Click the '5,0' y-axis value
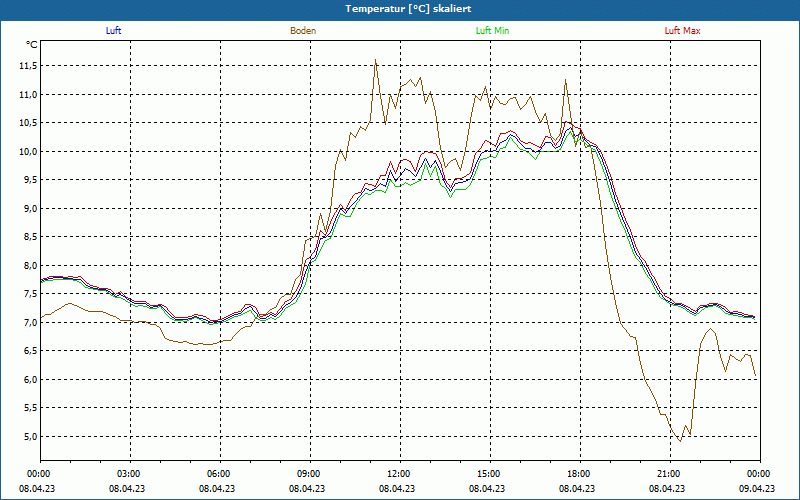The image size is (800, 500). coord(31,437)
